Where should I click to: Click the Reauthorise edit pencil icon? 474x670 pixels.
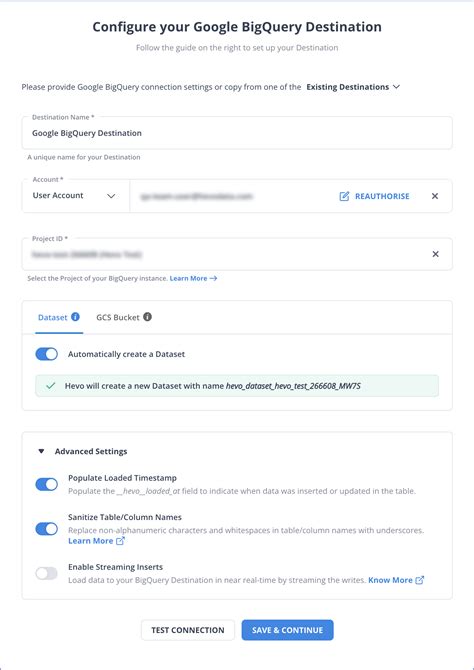[x=344, y=196]
